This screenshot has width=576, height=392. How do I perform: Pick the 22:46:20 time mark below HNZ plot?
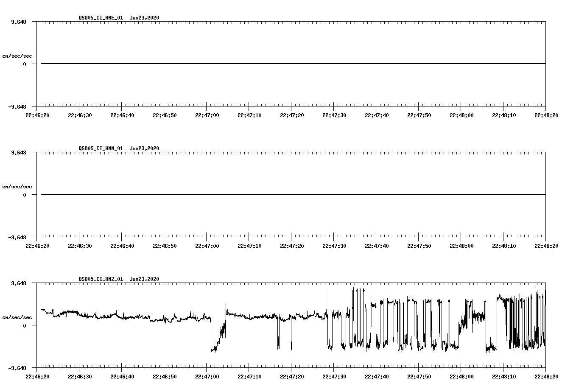point(37,376)
